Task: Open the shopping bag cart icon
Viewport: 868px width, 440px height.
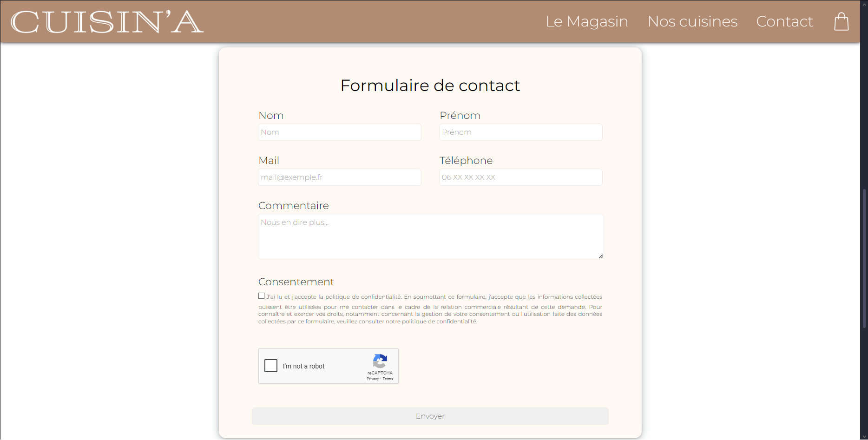Action: tap(841, 21)
